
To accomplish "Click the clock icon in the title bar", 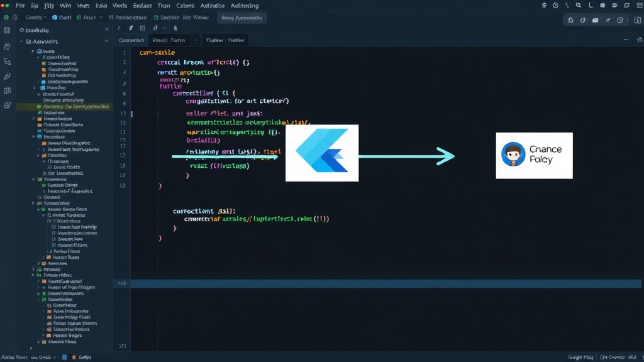I will pyautogui.click(x=556, y=5).
